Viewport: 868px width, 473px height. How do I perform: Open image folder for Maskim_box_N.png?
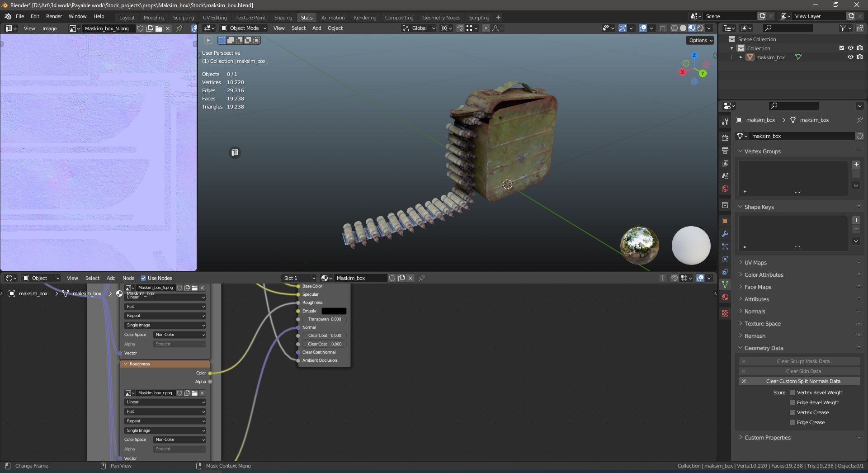(159, 28)
